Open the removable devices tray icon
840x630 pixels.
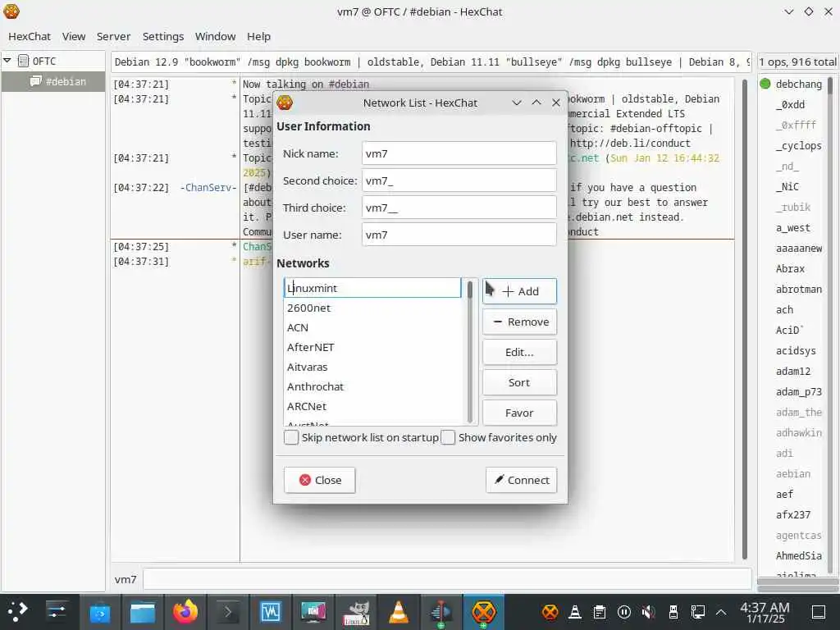[x=673, y=611]
